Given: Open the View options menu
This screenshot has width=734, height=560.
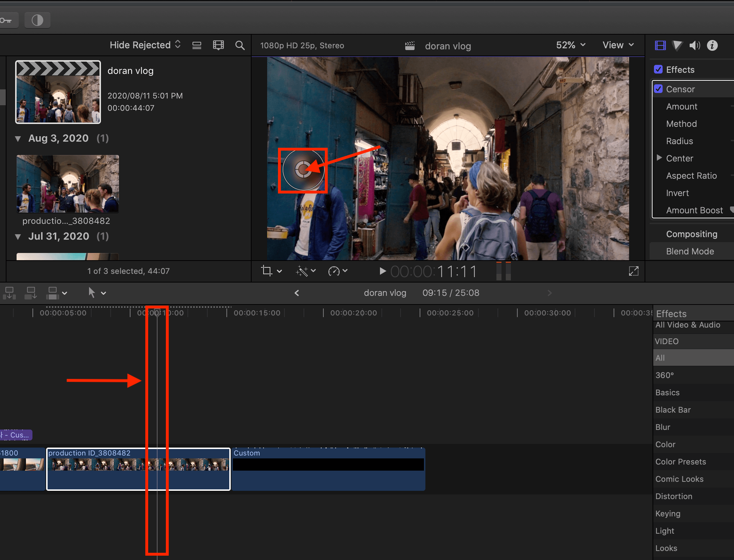Looking at the screenshot, I should [x=618, y=45].
